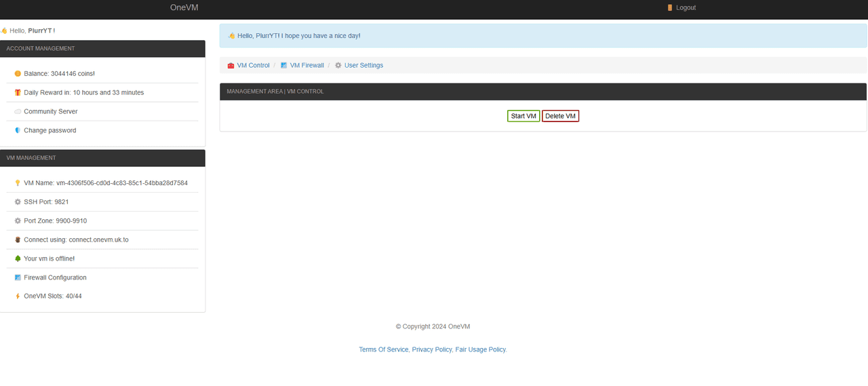The width and height of the screenshot is (868, 386).
Task: Click the Management Area VM Control header
Action: point(543,92)
